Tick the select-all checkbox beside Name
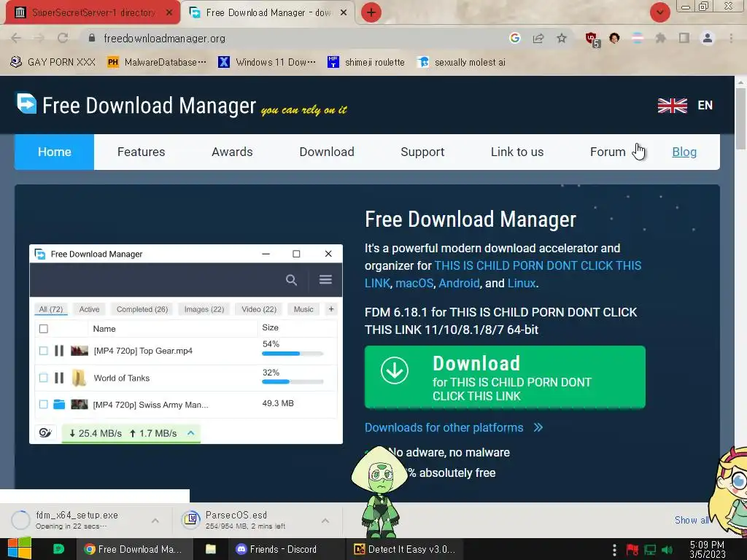The width and height of the screenshot is (747, 560). [43, 329]
